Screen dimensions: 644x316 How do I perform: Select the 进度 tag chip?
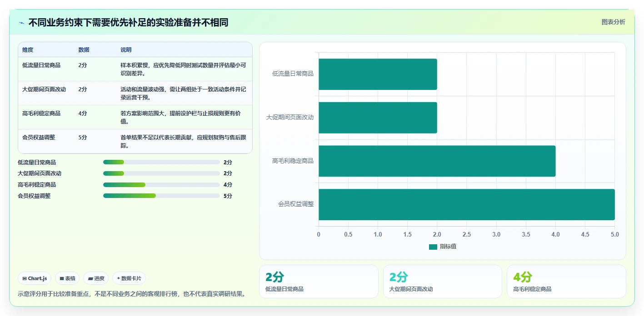[x=96, y=278]
